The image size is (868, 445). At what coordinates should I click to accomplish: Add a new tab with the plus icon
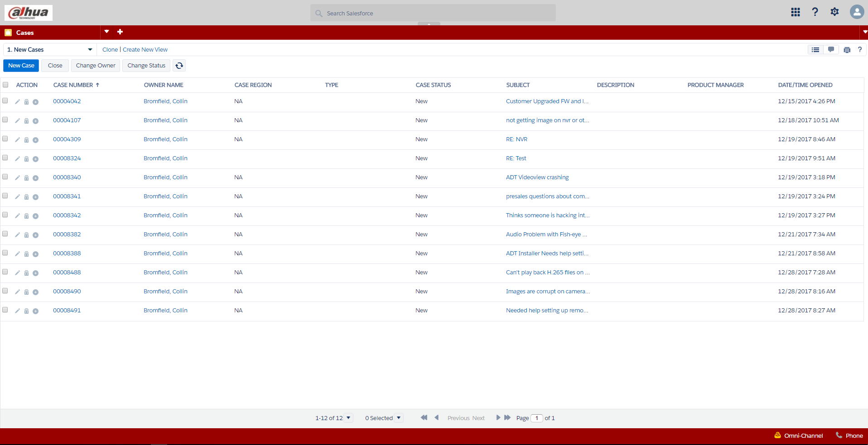click(x=120, y=32)
